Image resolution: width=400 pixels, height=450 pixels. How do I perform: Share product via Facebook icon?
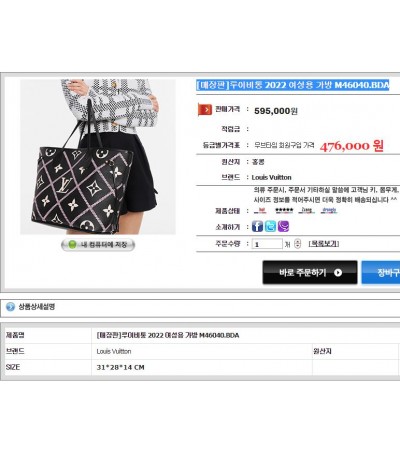point(257,227)
